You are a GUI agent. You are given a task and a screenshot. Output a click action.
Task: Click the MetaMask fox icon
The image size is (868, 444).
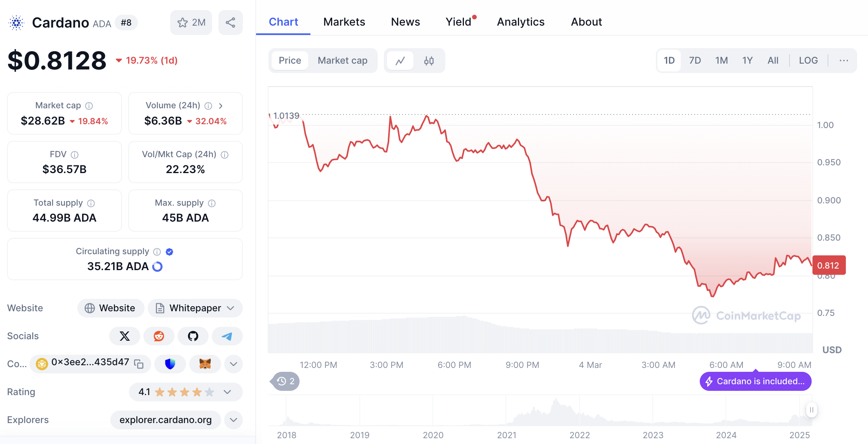click(x=205, y=364)
